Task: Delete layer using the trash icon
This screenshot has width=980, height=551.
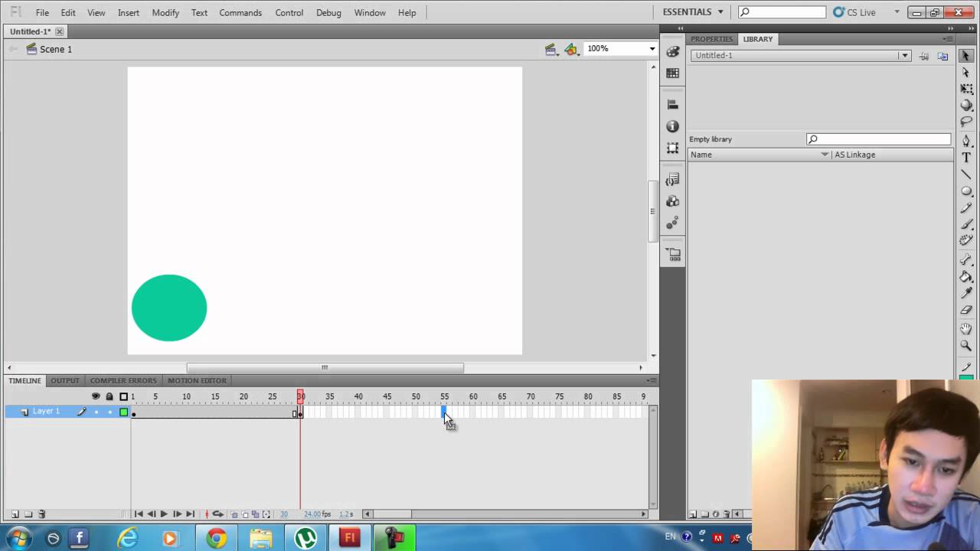Action: coord(42,514)
